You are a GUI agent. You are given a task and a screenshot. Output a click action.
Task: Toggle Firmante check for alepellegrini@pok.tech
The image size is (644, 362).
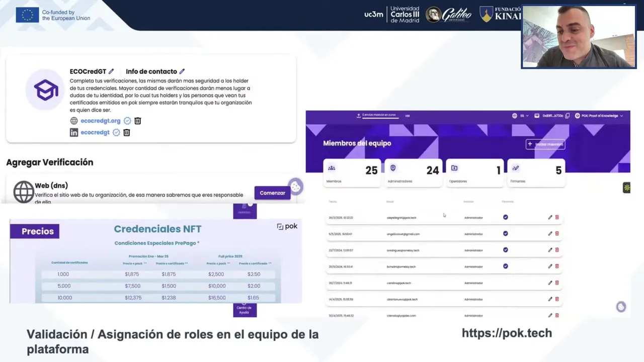click(x=506, y=217)
